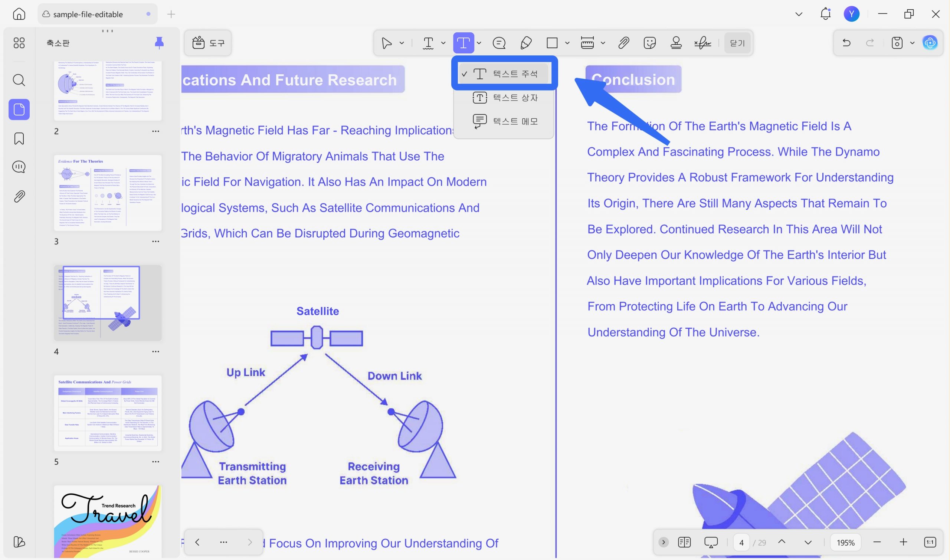Expand the text annotation tool dropdown arrow
Viewport: 950px width, 560px height.
[479, 43]
